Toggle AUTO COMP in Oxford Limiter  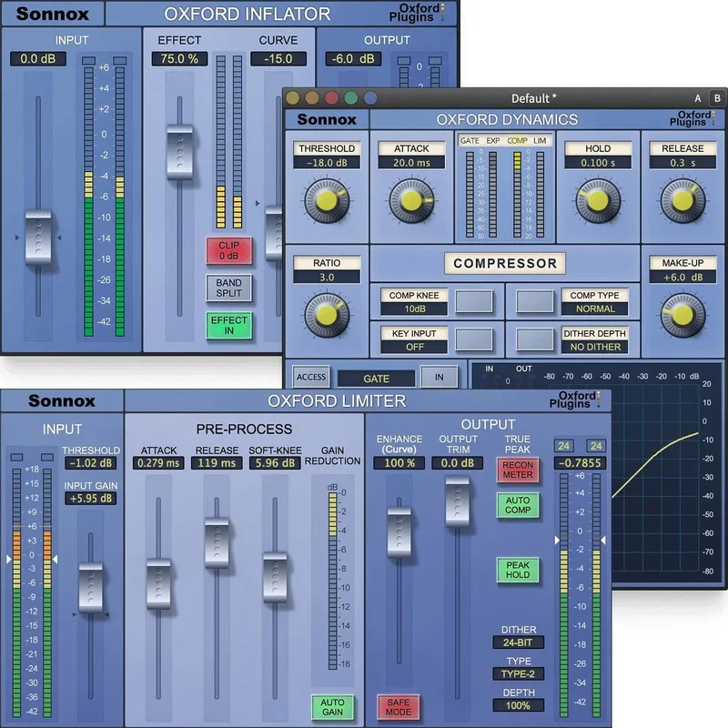click(518, 505)
